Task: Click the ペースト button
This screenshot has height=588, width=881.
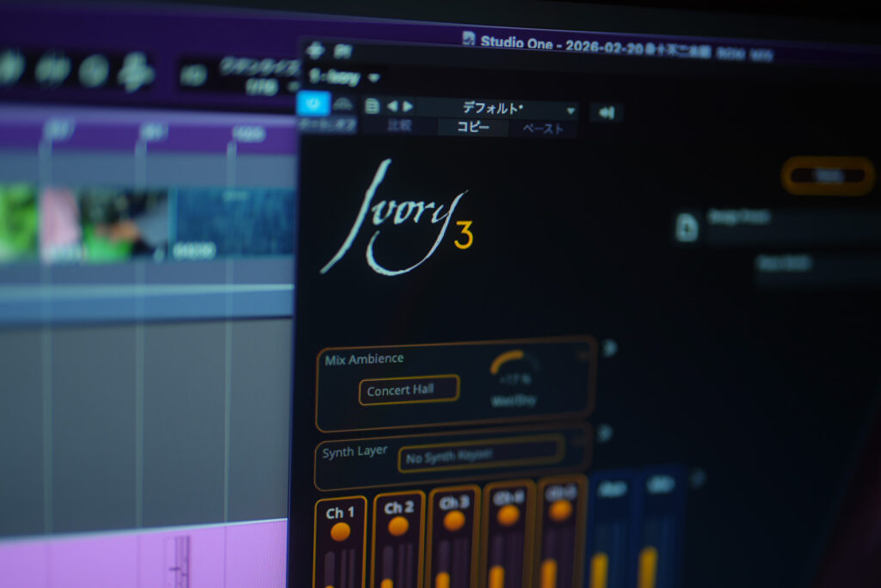Action: (x=544, y=129)
